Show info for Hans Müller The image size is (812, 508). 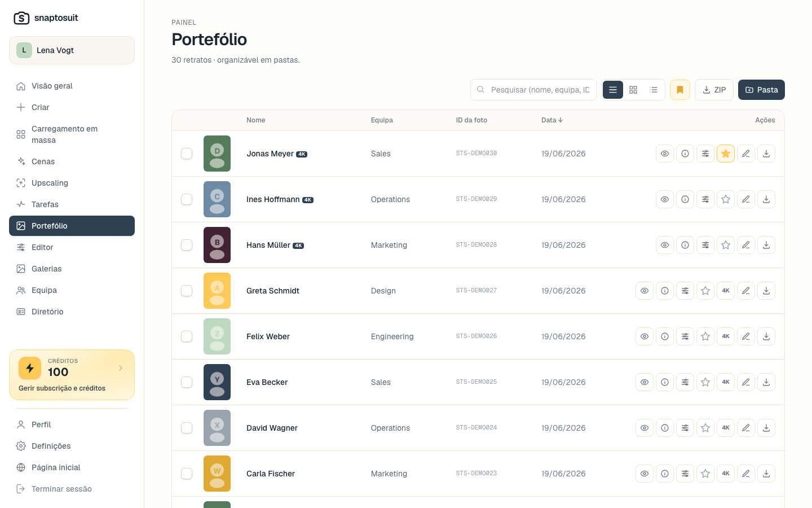685,245
